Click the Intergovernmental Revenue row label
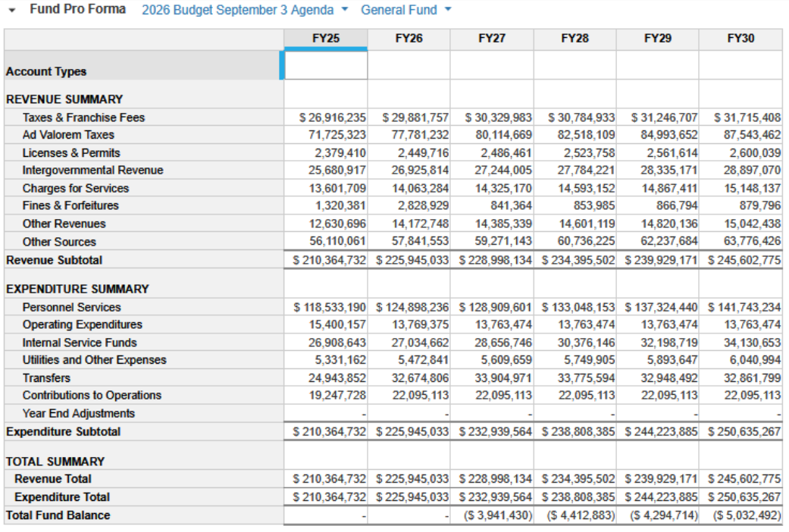The height and width of the screenshot is (532, 789). (x=92, y=171)
